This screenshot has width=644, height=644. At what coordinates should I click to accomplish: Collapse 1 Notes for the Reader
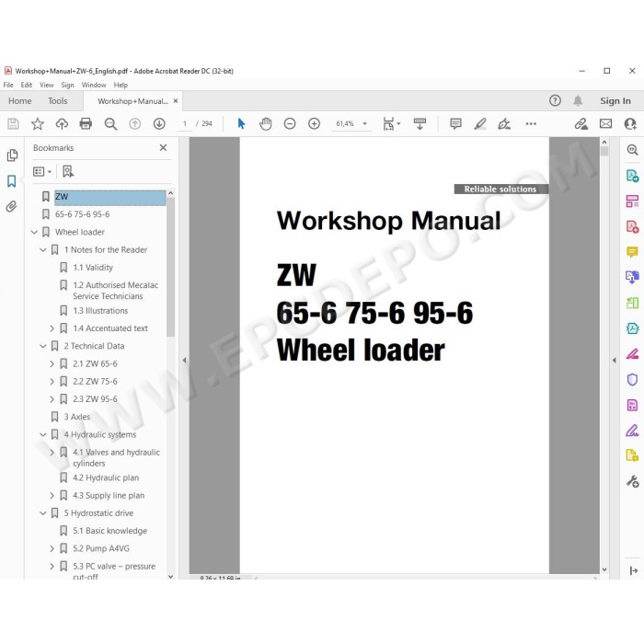pyautogui.click(x=42, y=249)
